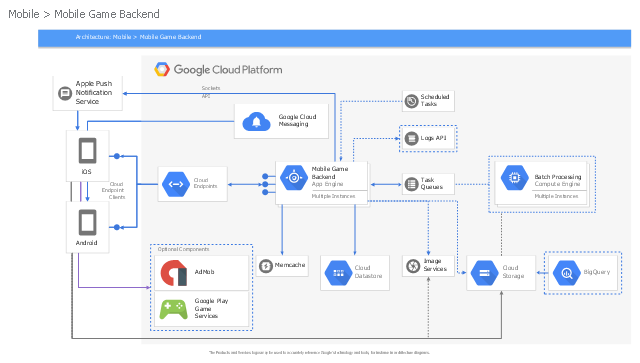Click the Scheduled Tasks clock icon
This screenshot has width=640, height=363.
(x=411, y=100)
